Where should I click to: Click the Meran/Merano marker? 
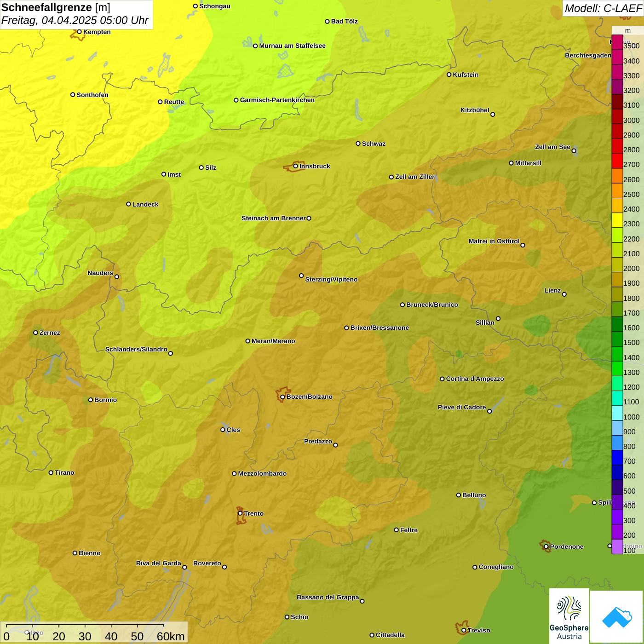(247, 341)
